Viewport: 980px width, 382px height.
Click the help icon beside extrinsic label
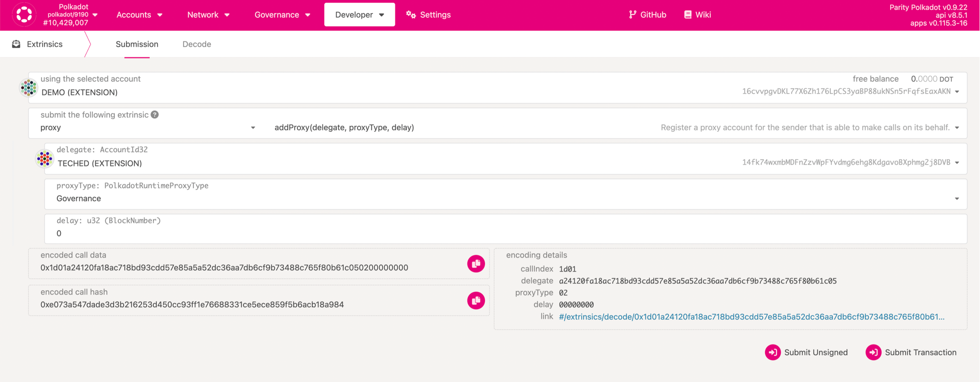(155, 115)
